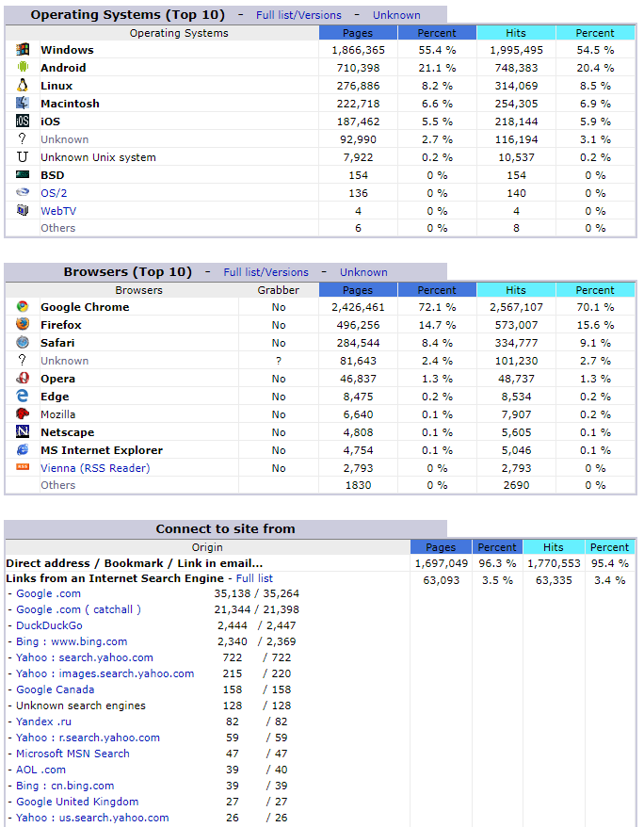Click the Macintosh icon
Screen dimensions: 644x827
tap(23, 104)
